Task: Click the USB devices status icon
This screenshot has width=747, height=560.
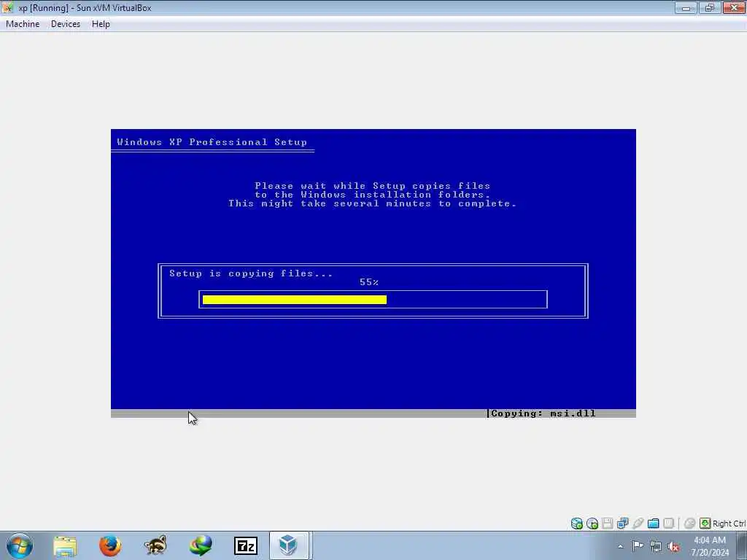Action: coord(638,524)
